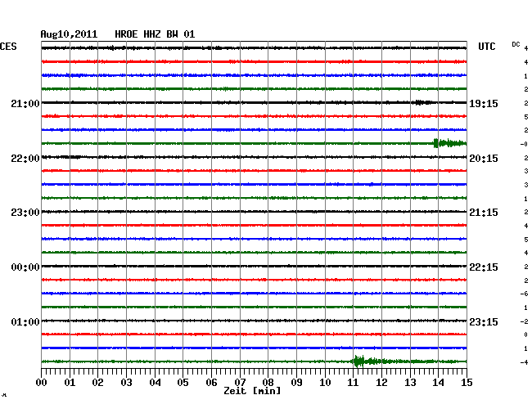
Task: Click the black trace burst on 19:15 row
Action: point(422,102)
